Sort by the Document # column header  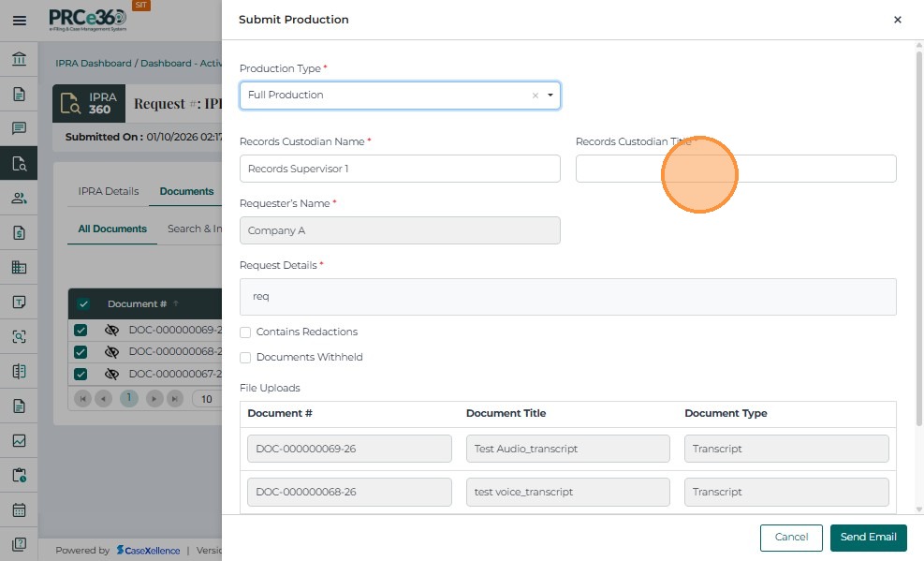(137, 304)
